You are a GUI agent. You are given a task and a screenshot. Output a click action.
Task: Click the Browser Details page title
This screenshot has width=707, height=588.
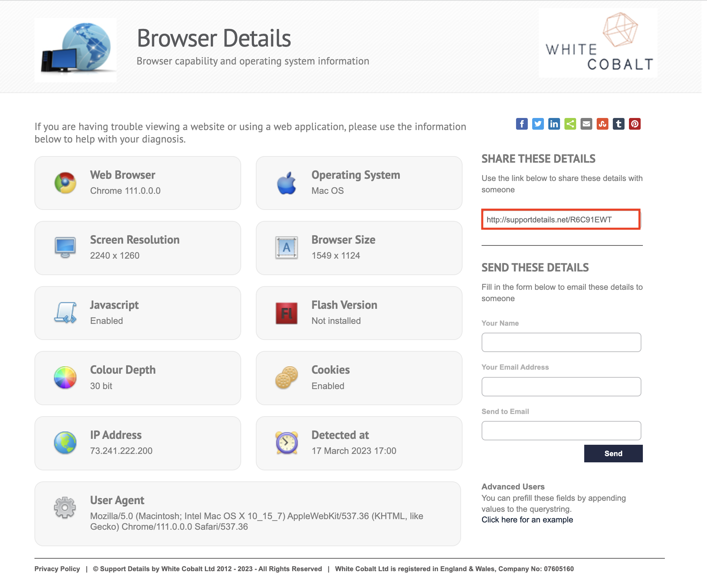click(214, 38)
